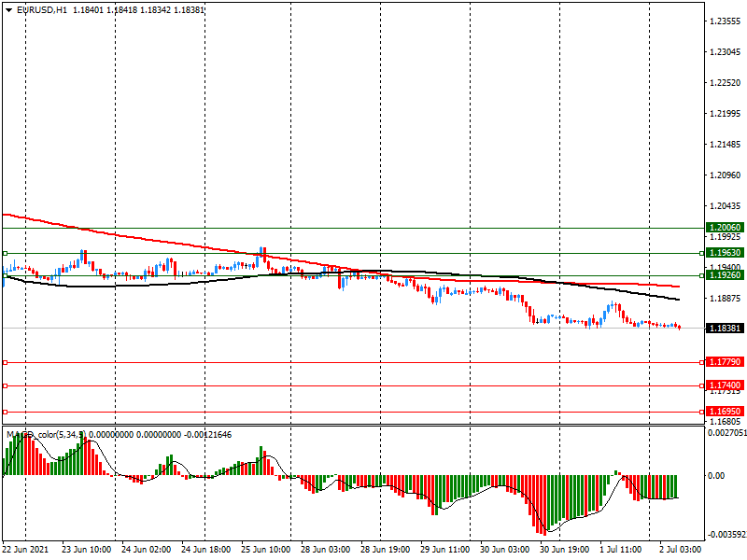
Task: Click the 0.00 level on MACD scale
Action: [x=718, y=475]
